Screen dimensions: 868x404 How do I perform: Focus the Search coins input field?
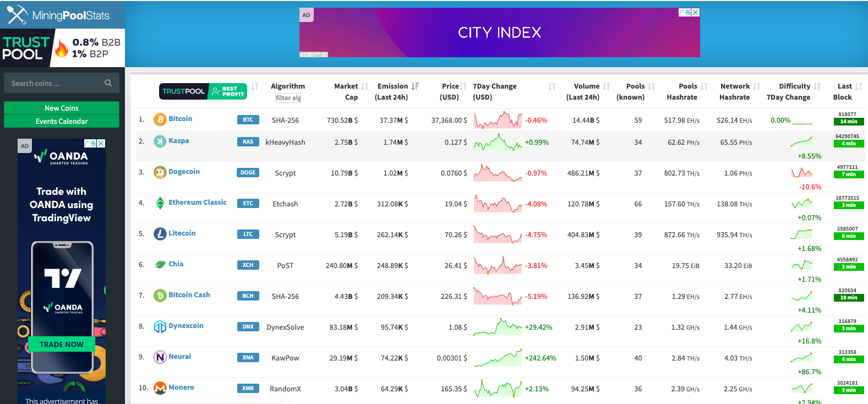62,83
